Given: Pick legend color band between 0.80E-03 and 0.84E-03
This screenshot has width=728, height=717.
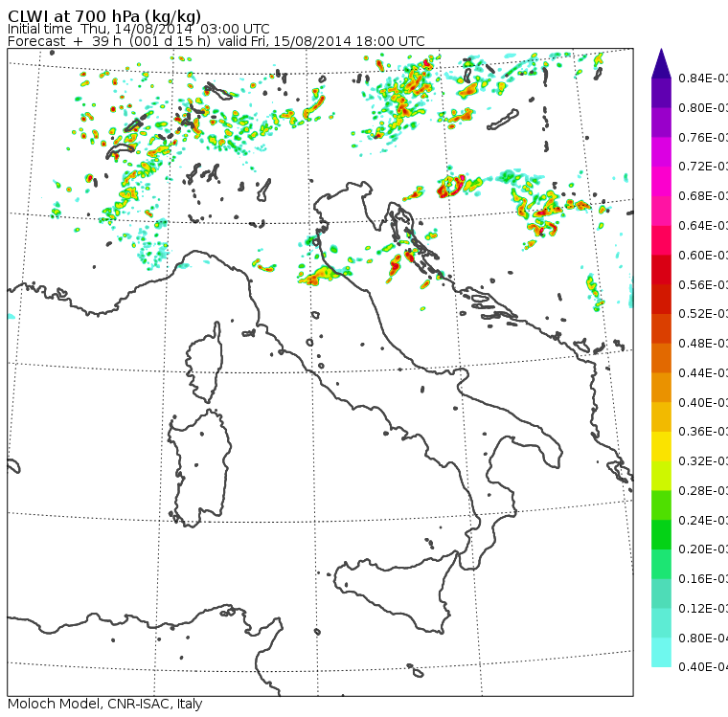Looking at the screenshot, I should [661, 93].
